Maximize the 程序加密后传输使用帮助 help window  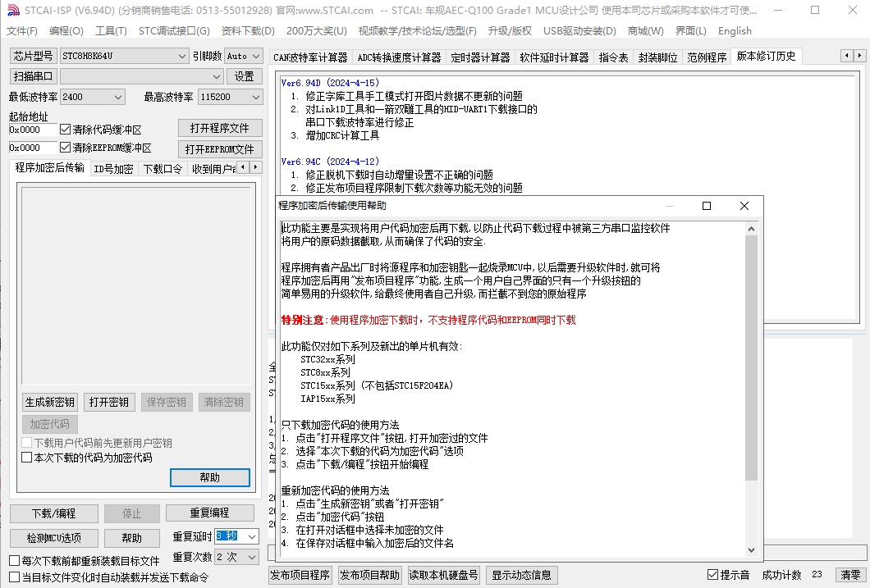[707, 206]
